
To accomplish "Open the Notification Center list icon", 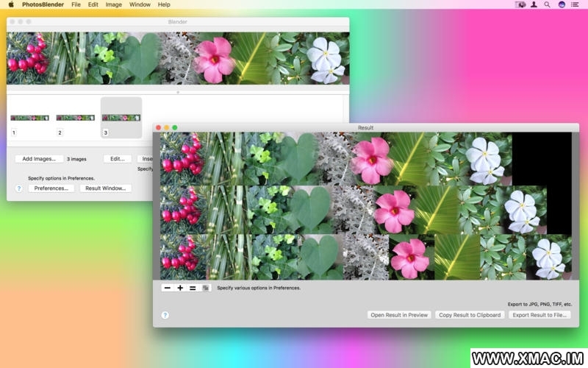I will click(575, 4).
